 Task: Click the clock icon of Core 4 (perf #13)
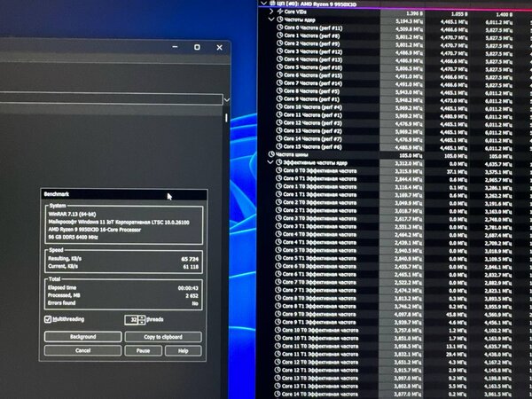click(280, 59)
